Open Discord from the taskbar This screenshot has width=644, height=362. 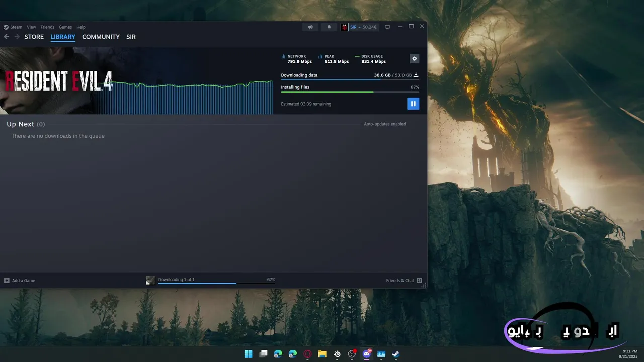pyautogui.click(x=367, y=354)
